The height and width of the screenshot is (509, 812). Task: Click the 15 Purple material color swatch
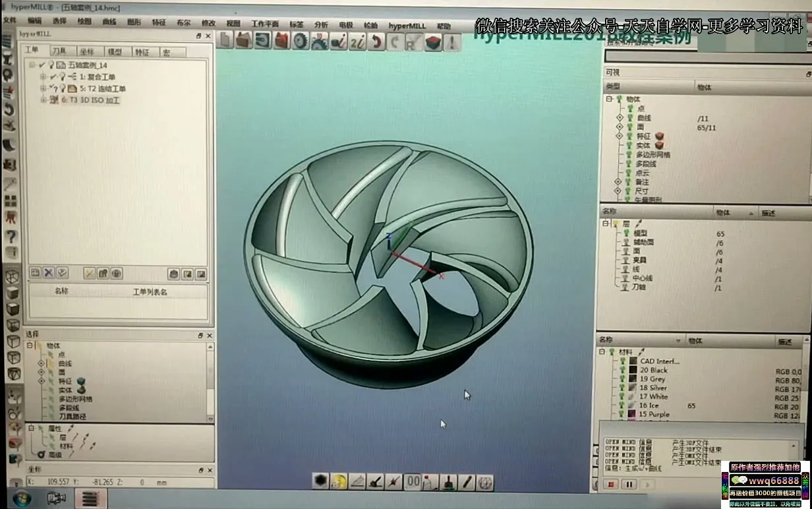click(x=633, y=414)
